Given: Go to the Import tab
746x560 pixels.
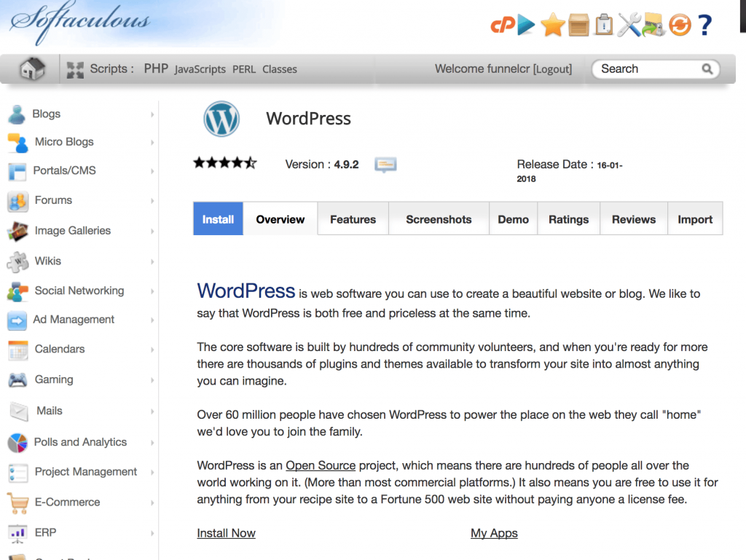Looking at the screenshot, I should [x=695, y=219].
